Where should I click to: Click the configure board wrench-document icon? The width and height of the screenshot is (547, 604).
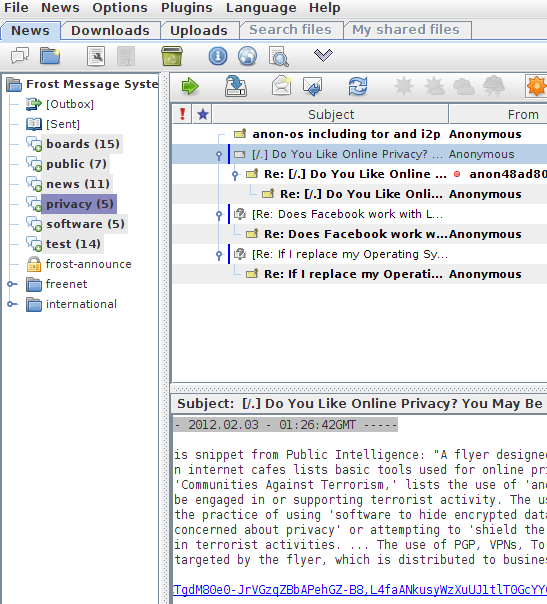coord(96,56)
